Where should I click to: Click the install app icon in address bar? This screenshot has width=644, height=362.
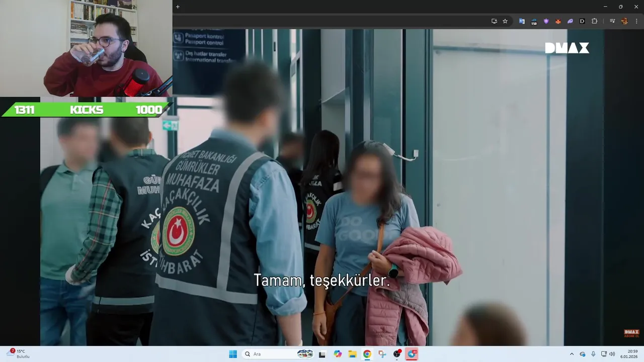[494, 21]
